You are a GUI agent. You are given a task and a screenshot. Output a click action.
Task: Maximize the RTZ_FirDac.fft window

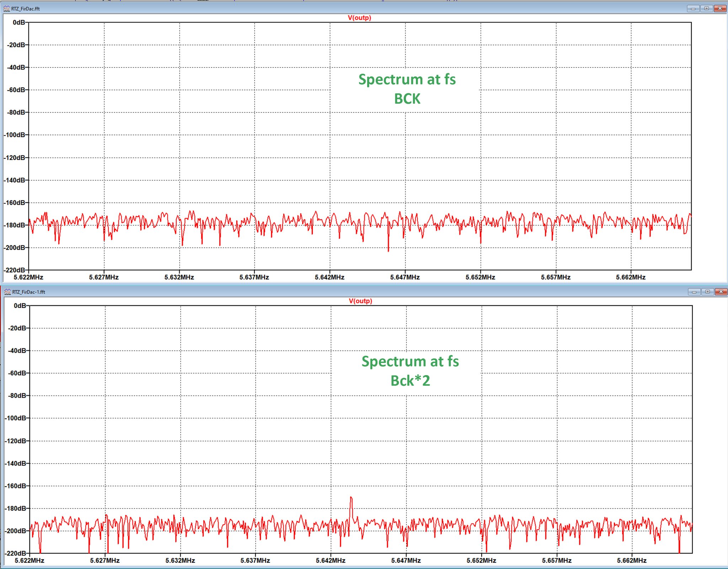(x=706, y=9)
